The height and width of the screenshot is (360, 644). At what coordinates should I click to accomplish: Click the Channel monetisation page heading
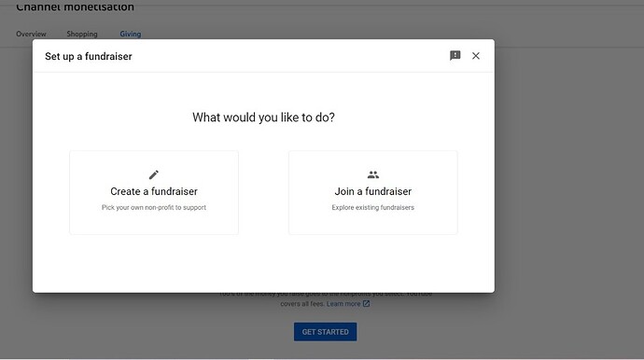coord(76,7)
